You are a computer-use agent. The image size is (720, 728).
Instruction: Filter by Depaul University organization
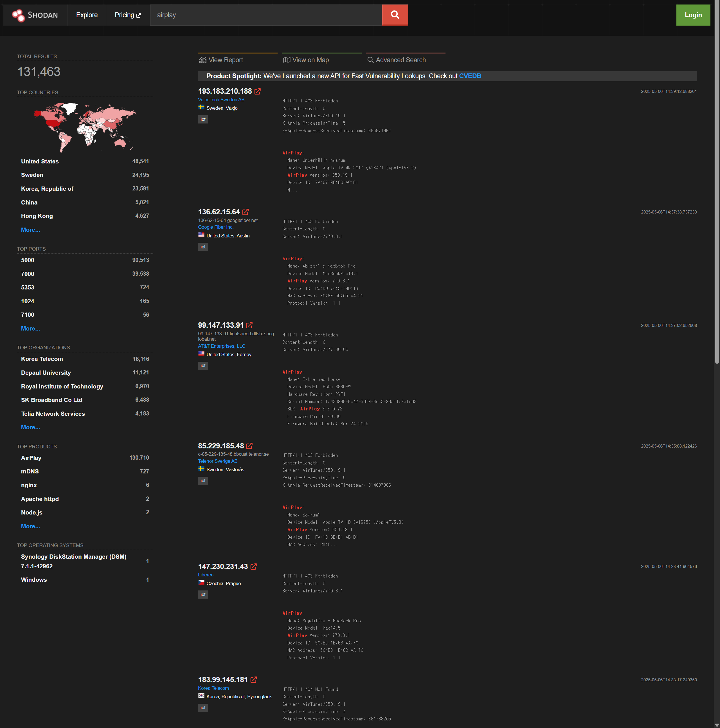(85, 373)
